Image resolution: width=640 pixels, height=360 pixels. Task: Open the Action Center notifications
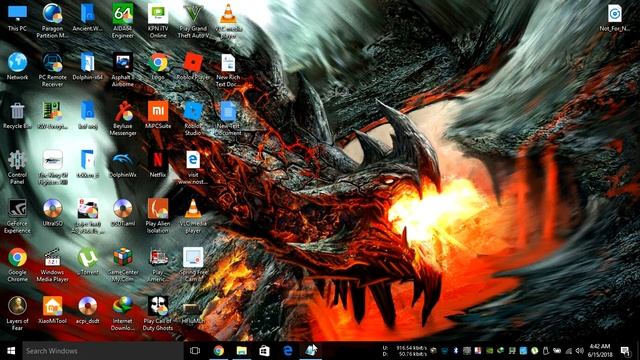pos(626,351)
